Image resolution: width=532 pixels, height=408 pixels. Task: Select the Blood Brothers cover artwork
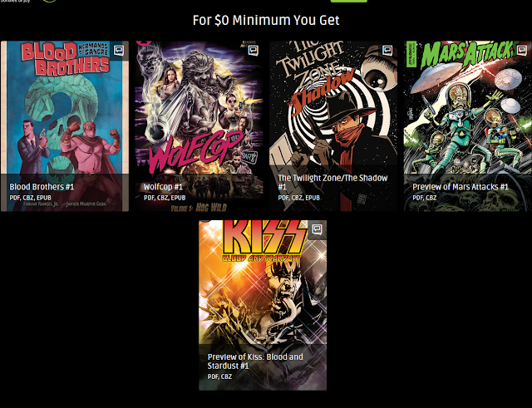click(x=65, y=126)
